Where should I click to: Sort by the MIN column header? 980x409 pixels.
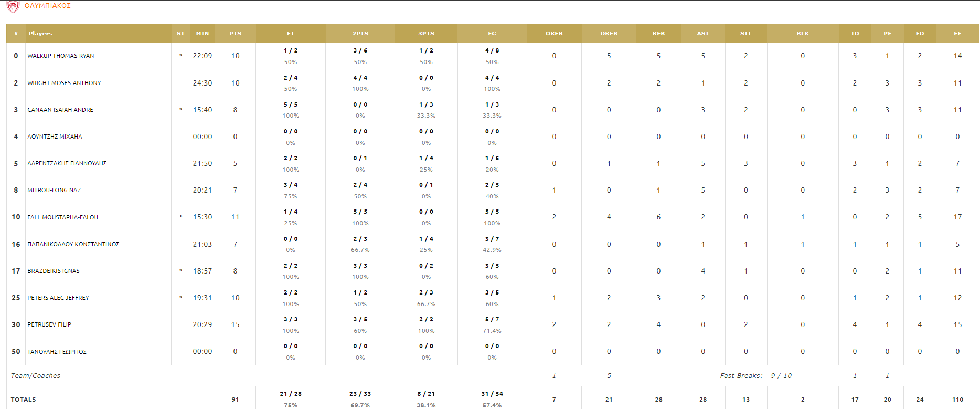[x=203, y=33]
